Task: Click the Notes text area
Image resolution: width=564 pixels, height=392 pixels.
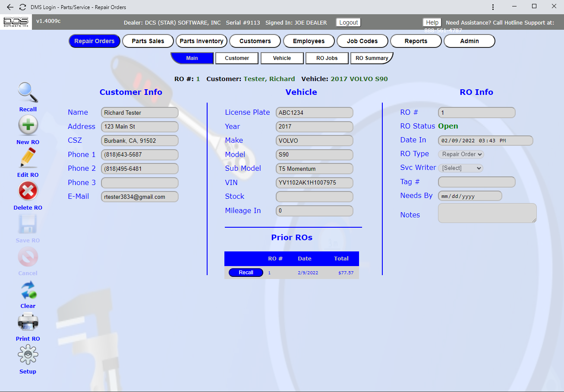Action: tap(487, 213)
